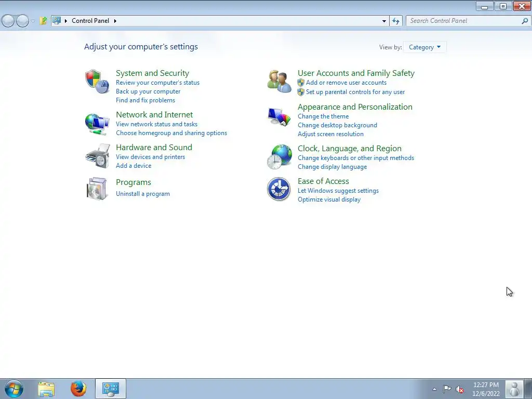Screen dimensions: 532x399
Task: Click Change the theme
Action: [323, 116]
